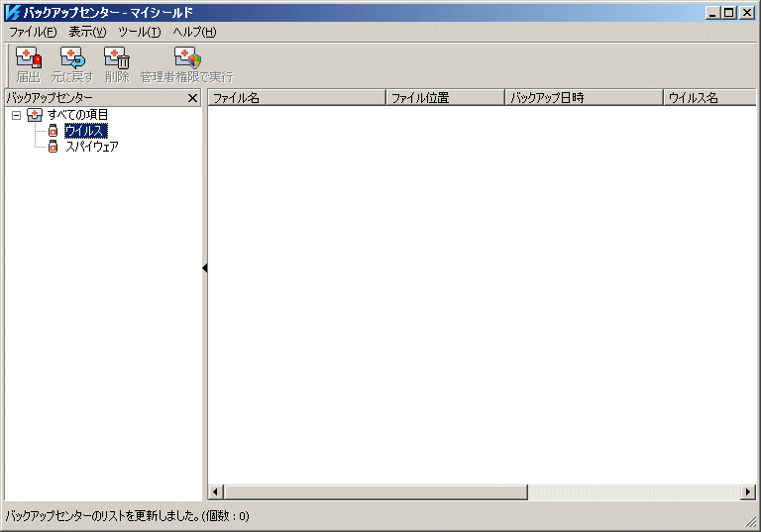Image resolution: width=761 pixels, height=532 pixels.
Task: Maximize the バックアップセンター window
Action: point(729,13)
